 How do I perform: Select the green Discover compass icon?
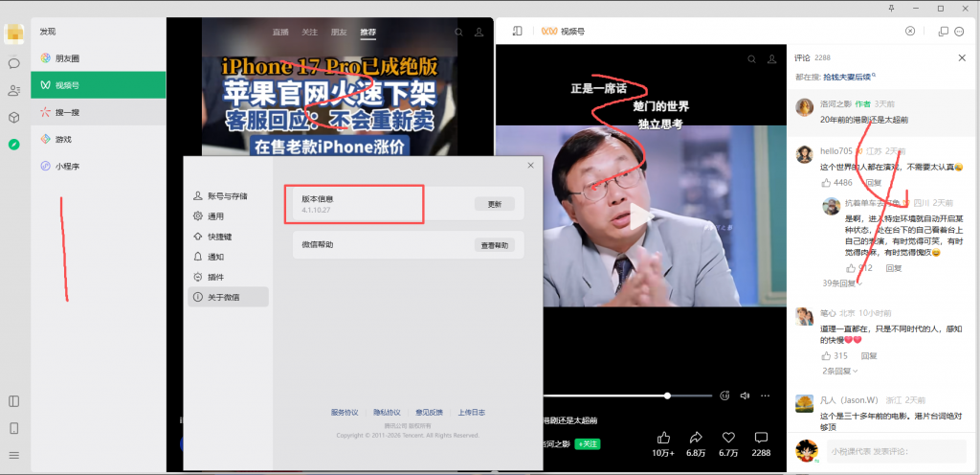[x=13, y=145]
